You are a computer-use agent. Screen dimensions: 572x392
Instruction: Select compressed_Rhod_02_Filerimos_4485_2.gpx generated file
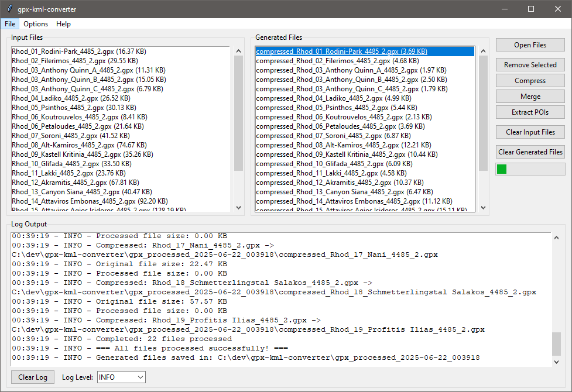pyautogui.click(x=365, y=61)
